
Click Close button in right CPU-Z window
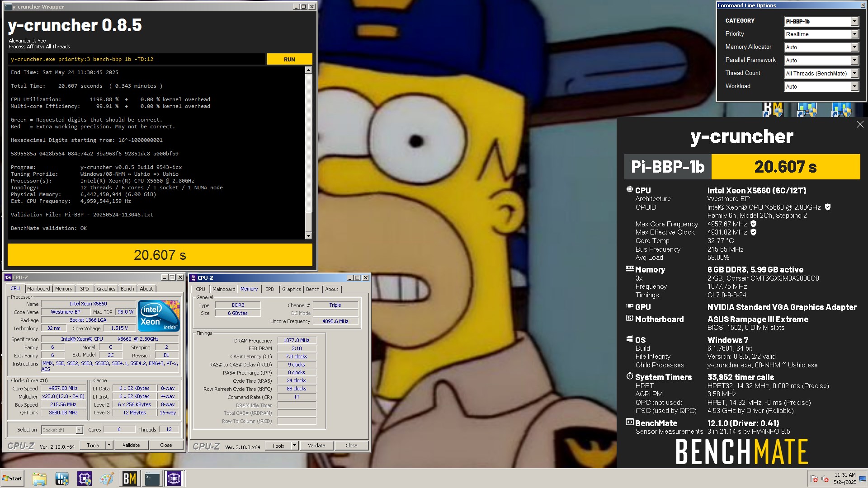pos(351,446)
